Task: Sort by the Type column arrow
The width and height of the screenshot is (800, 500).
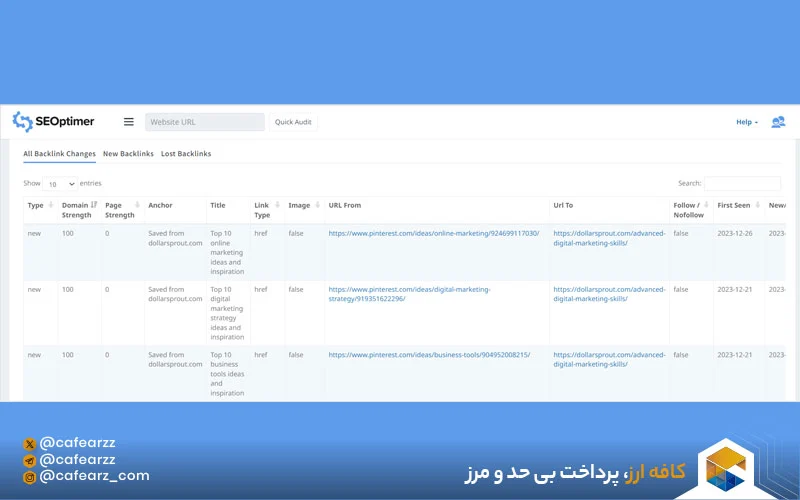Action: coord(51,205)
